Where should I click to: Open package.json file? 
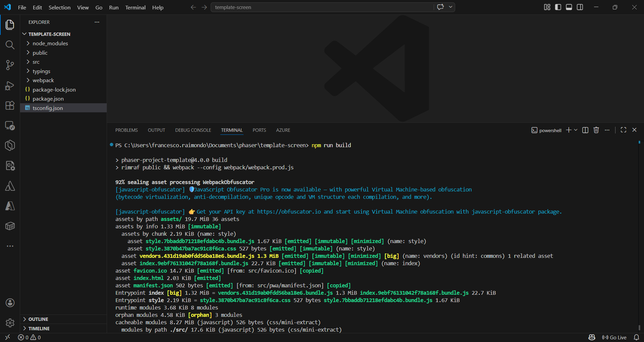coord(63,99)
